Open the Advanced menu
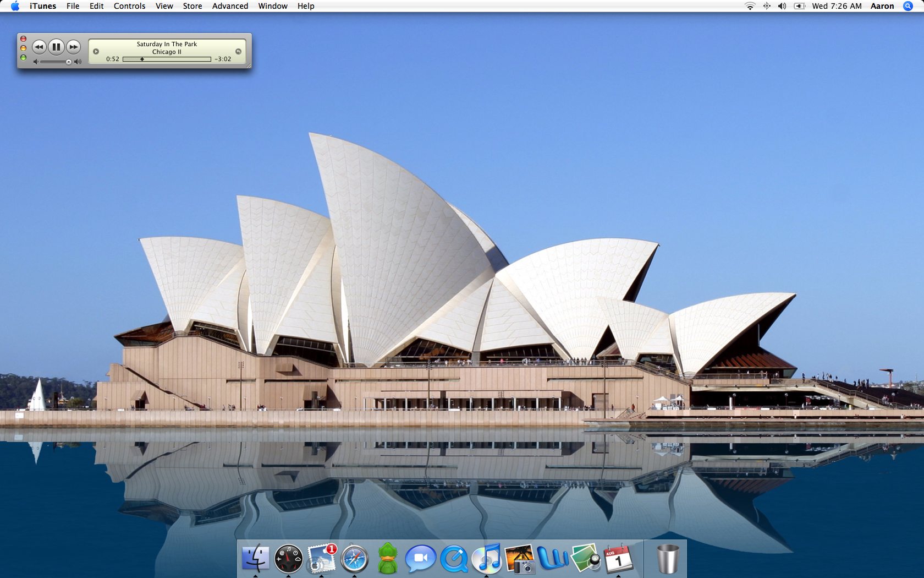This screenshot has width=924, height=578. [230, 6]
